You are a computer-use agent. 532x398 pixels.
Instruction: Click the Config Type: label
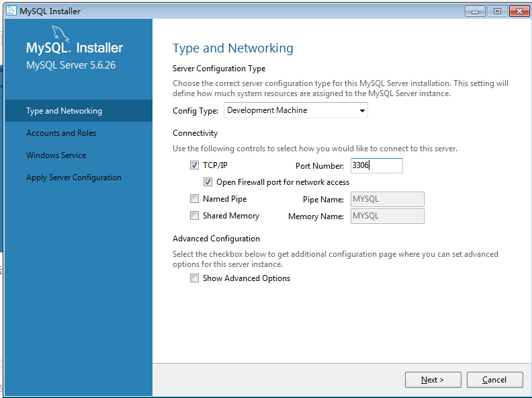tap(195, 111)
